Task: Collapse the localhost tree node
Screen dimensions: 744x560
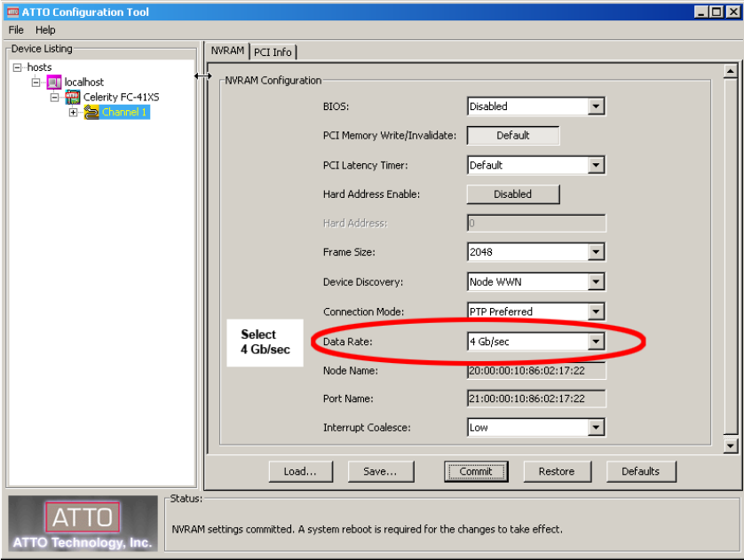Action: click(36, 82)
